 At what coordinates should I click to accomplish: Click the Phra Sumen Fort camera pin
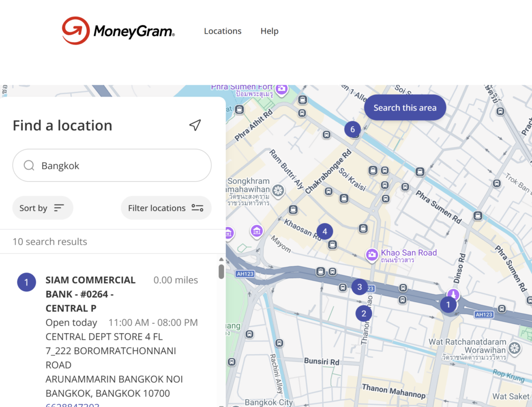(282, 89)
